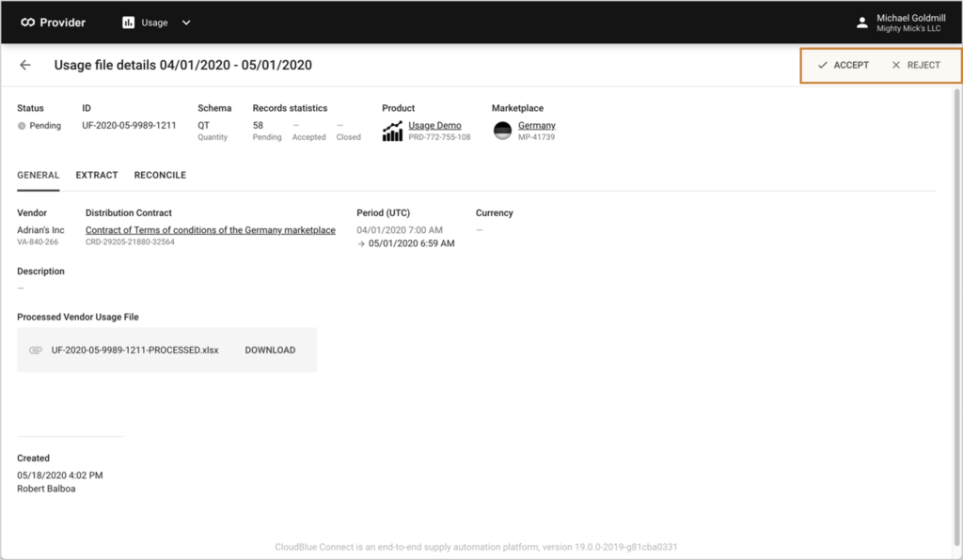The image size is (963, 560).
Task: Click period start 04/01/2020 7:00 AM
Action: pos(399,230)
